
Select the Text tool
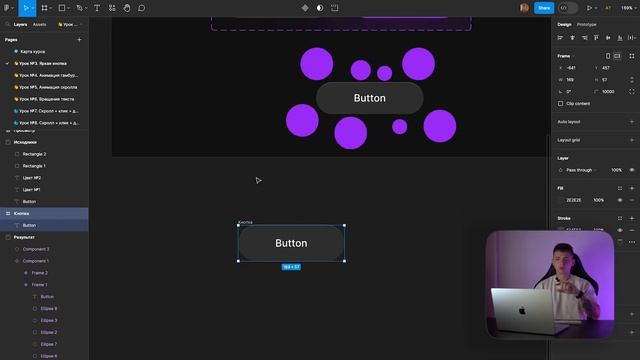pos(97,8)
